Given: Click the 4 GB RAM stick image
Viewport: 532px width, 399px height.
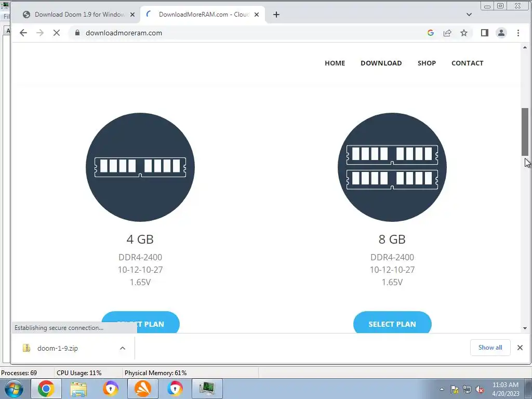Looking at the screenshot, I should (x=140, y=167).
